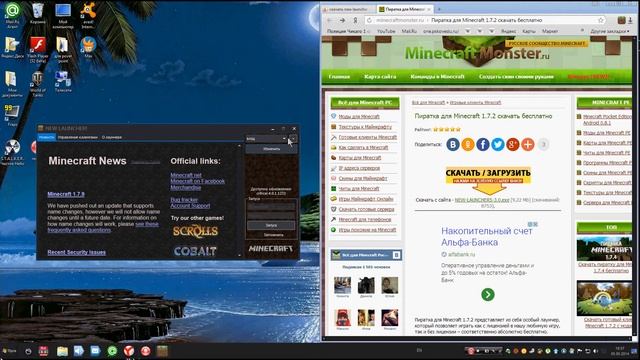Open Главная in site navigation

[339, 77]
